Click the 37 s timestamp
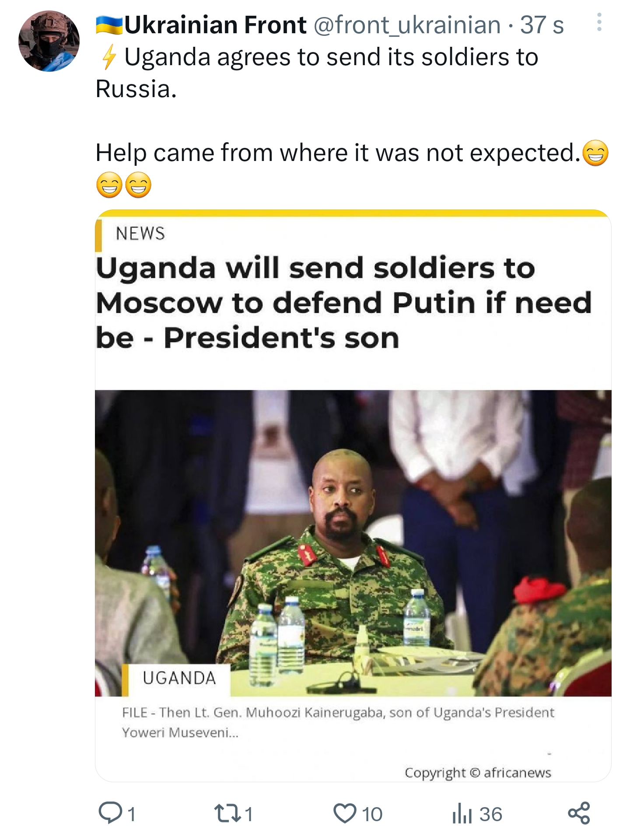The height and width of the screenshot is (840, 630). [542, 25]
